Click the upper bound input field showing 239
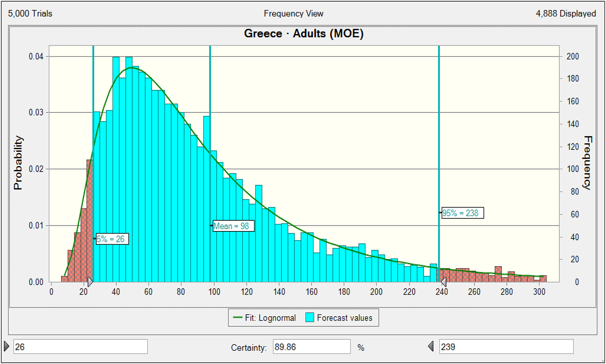Screen dimensions: 606x364 [506, 347]
